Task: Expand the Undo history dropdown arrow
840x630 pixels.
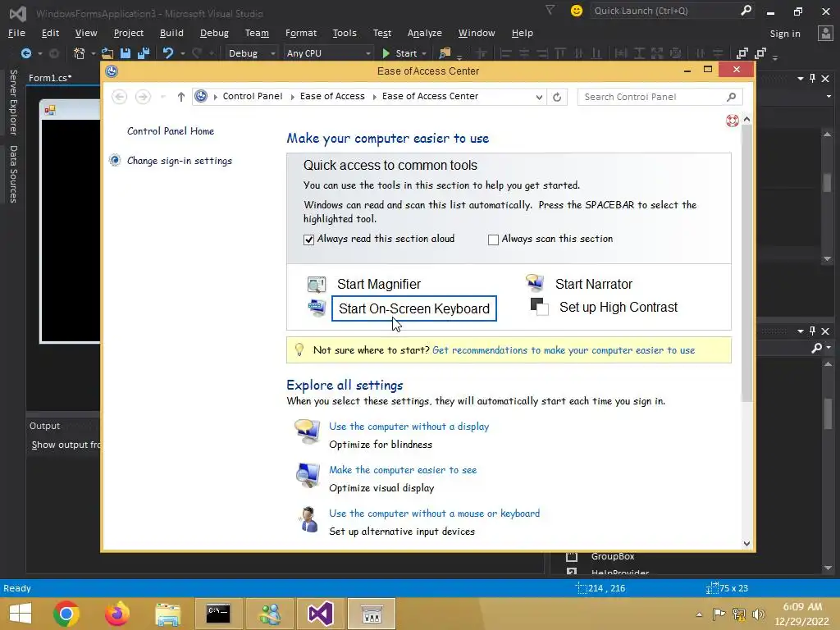Action: point(183,53)
